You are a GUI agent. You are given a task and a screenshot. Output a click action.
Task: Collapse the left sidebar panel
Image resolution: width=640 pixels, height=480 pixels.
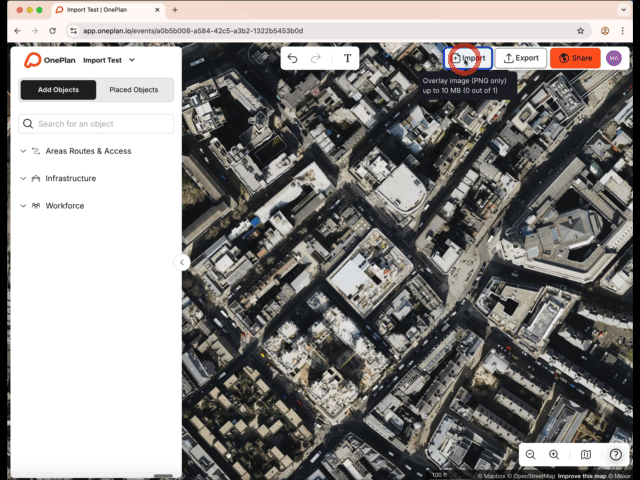coord(182,262)
